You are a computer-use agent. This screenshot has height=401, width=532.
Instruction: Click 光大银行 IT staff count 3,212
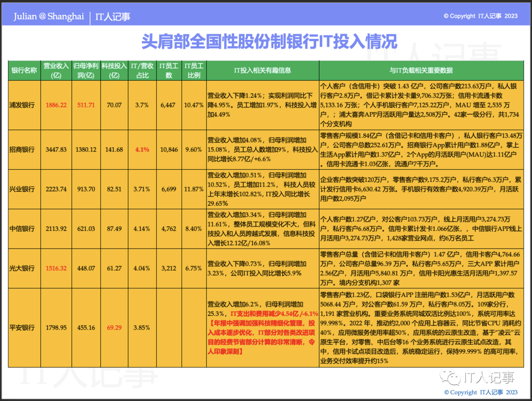coord(168,269)
